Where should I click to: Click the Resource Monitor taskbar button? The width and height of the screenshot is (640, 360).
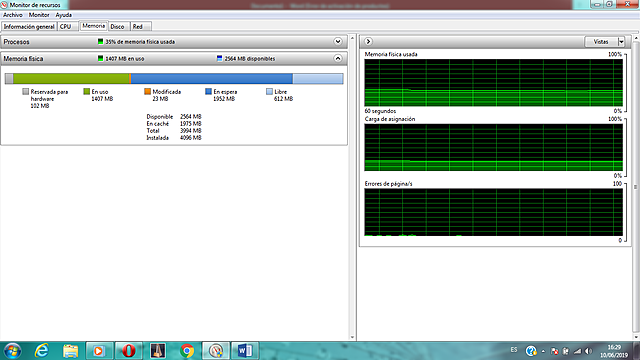(216, 351)
